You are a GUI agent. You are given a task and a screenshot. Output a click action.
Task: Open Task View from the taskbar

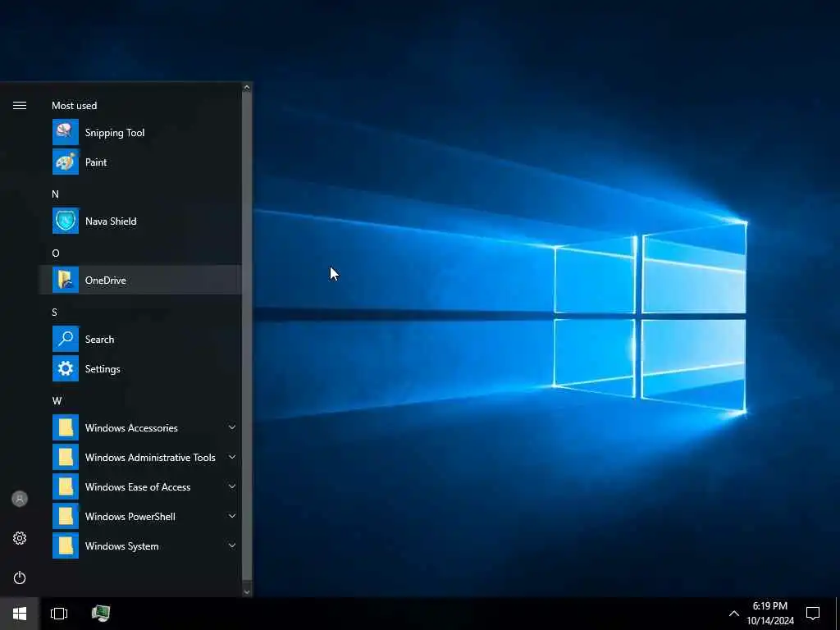[x=59, y=614]
